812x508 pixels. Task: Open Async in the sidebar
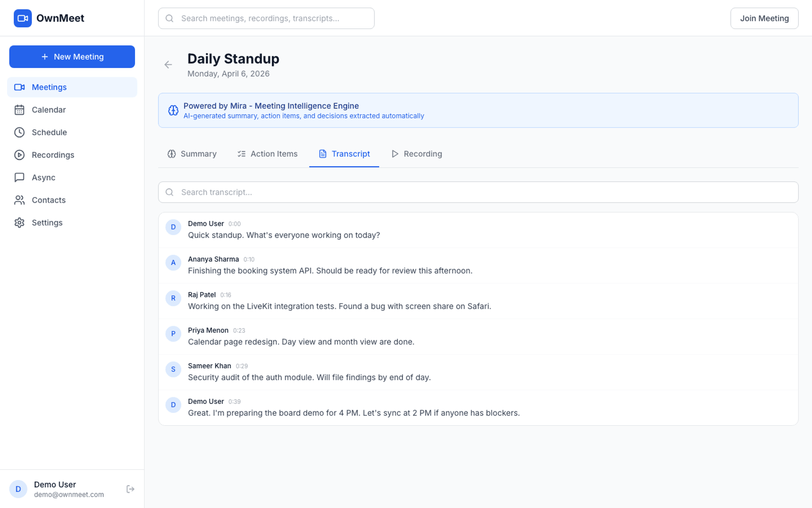(72, 177)
